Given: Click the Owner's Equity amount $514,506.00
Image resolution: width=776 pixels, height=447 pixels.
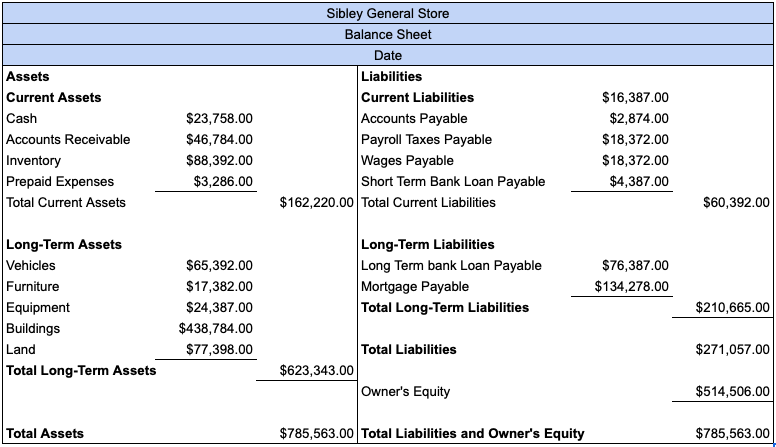Looking at the screenshot, I should (x=733, y=391).
